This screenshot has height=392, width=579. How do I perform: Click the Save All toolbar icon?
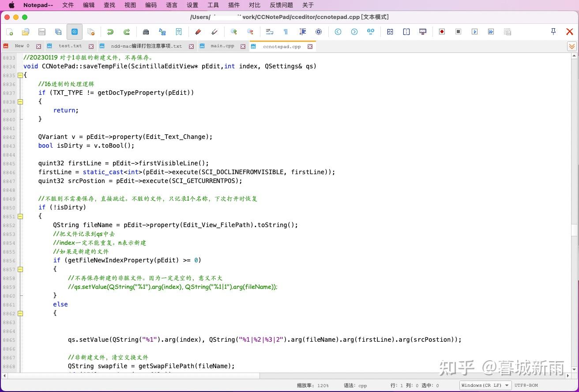tap(58, 32)
